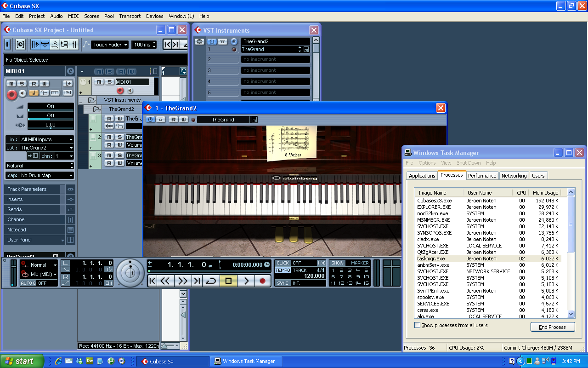The image size is (588, 368).
Task: Click jog wheel on transport panel
Action: point(130,273)
